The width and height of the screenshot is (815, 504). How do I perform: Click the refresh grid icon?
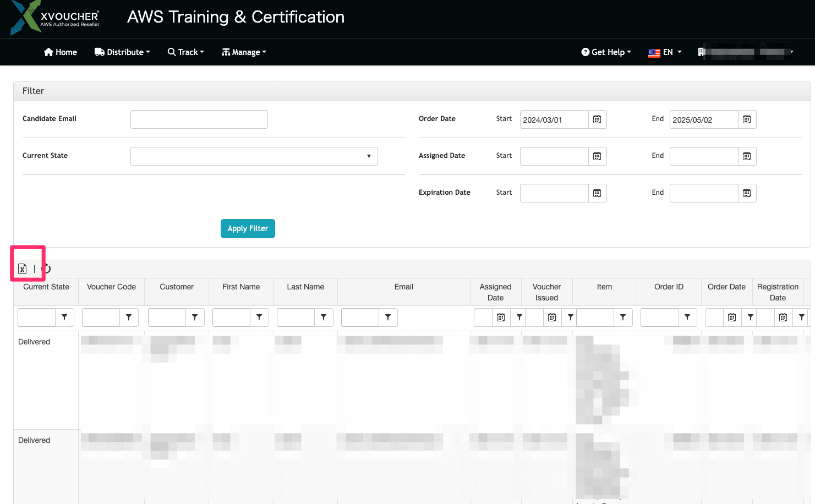(47, 269)
